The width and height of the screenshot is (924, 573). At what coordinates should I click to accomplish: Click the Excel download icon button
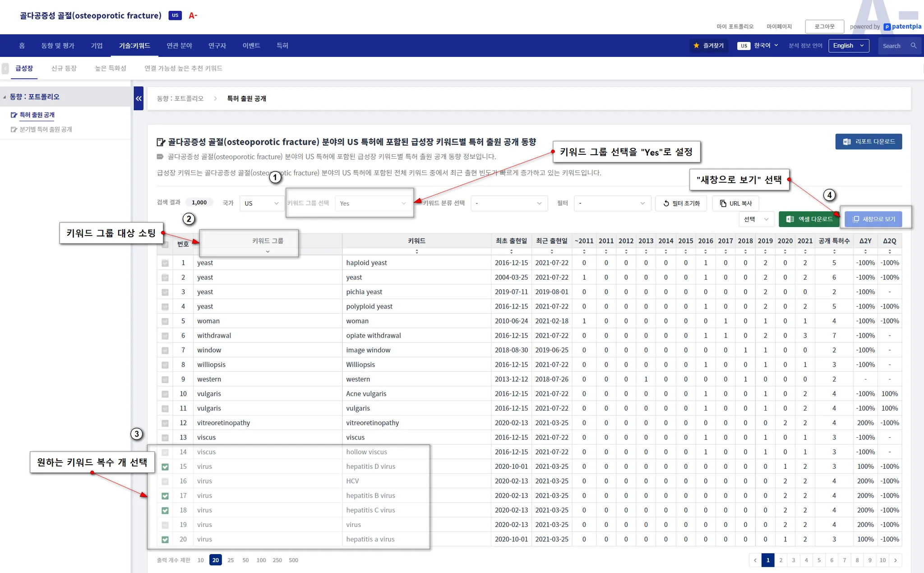pos(790,219)
